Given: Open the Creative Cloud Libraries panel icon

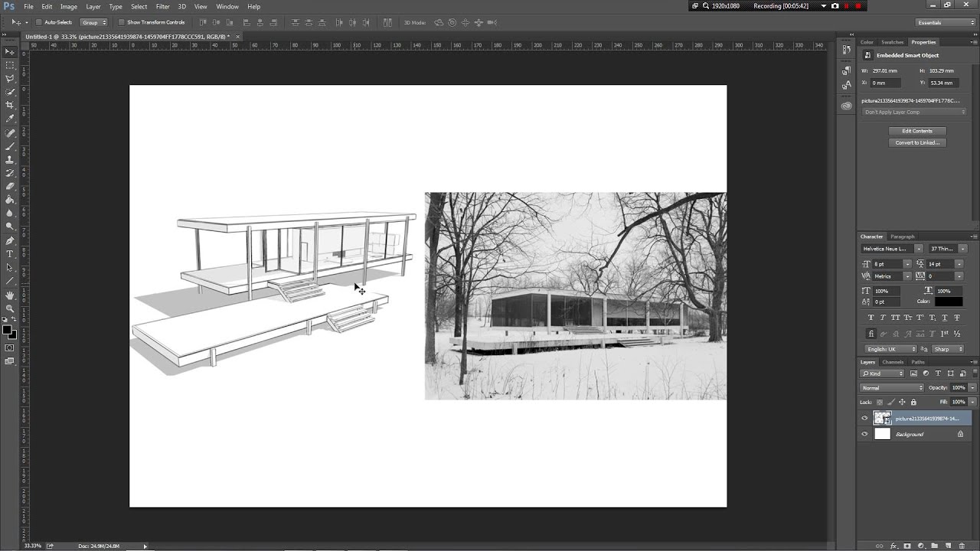Looking at the screenshot, I should coord(846,106).
